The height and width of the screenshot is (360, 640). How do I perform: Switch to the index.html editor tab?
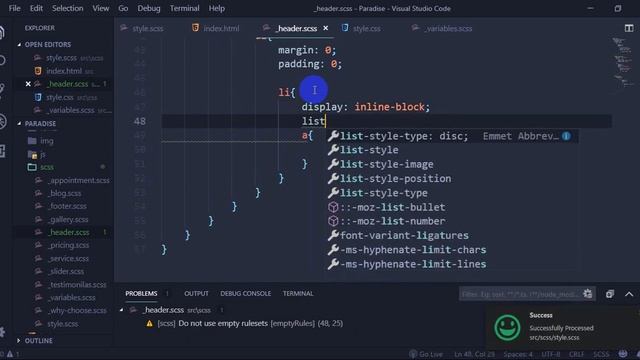coord(221,29)
